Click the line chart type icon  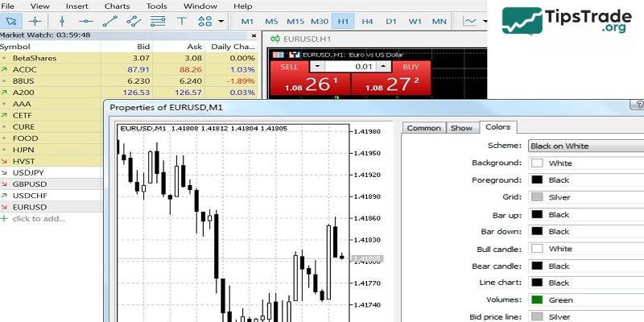coord(470,21)
